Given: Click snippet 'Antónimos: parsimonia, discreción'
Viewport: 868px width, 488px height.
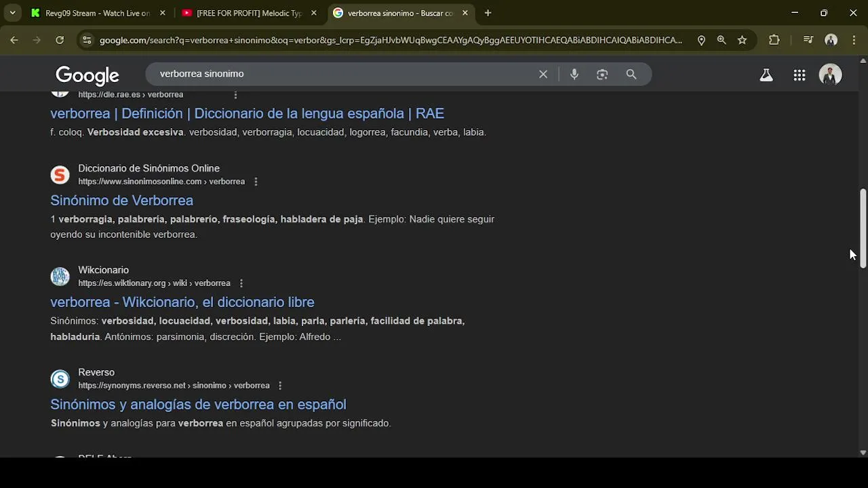Looking at the screenshot, I should [178, 337].
